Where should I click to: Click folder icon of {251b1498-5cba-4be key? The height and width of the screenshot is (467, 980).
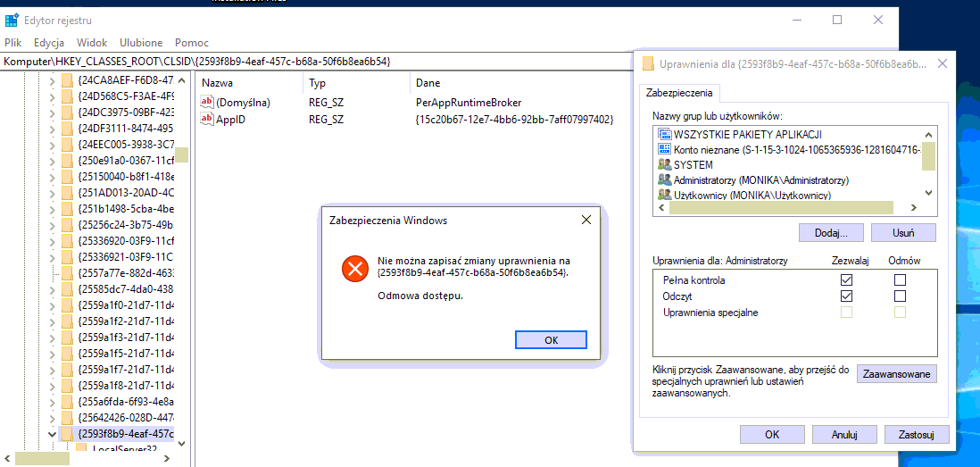68,208
